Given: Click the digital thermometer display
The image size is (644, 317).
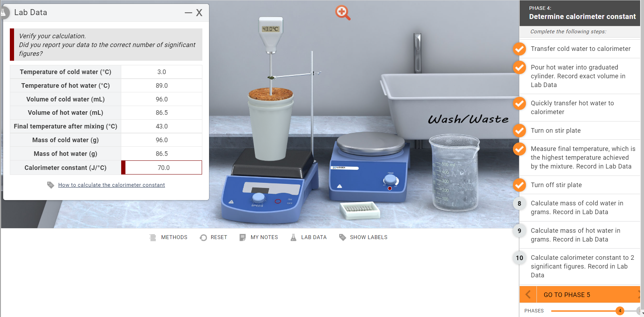Looking at the screenshot, I should point(271,29).
